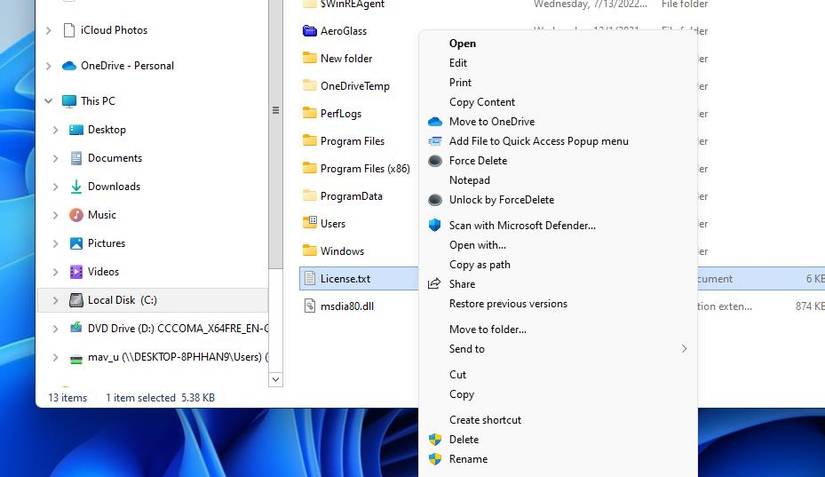
Task: Choose Notepad from the context menu
Action: coord(469,180)
